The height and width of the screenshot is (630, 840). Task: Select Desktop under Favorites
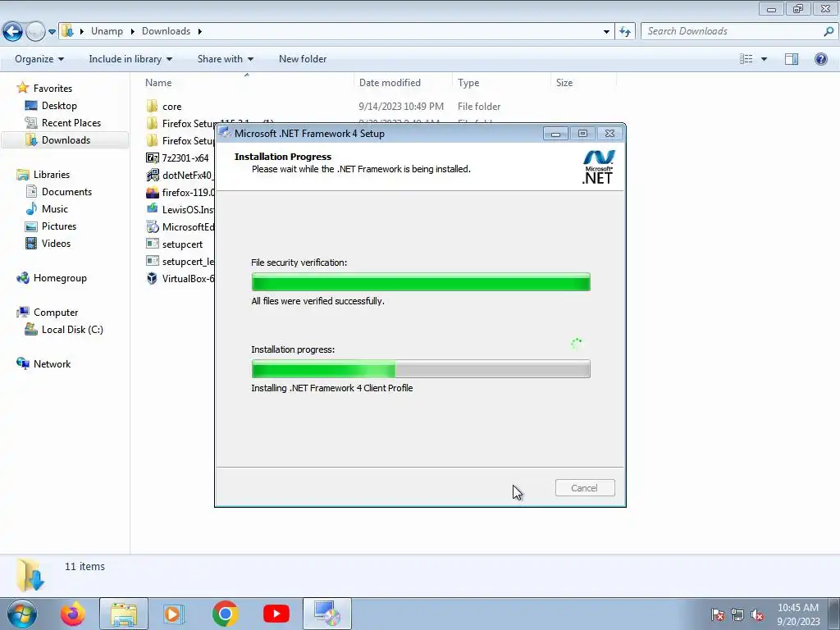(59, 106)
